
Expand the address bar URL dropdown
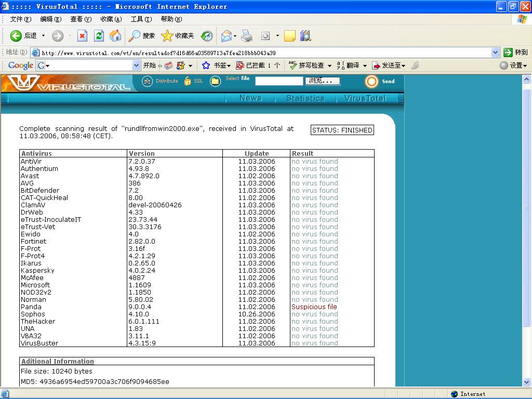495,52
